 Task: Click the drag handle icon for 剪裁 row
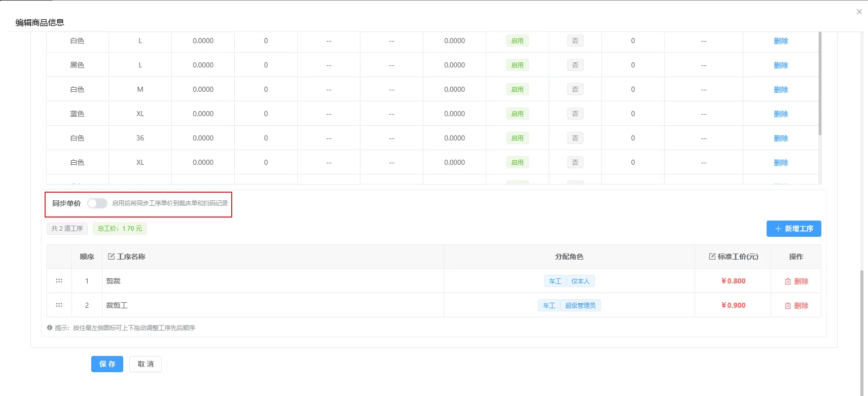[59, 281]
